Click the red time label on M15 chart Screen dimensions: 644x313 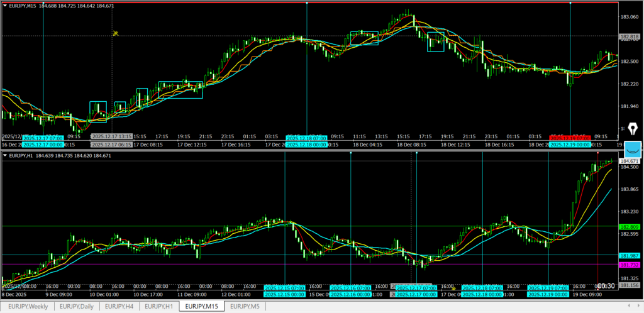pos(570,137)
